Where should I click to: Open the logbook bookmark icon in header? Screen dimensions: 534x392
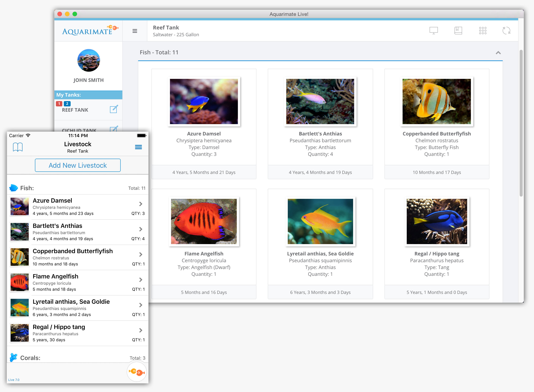(x=458, y=31)
